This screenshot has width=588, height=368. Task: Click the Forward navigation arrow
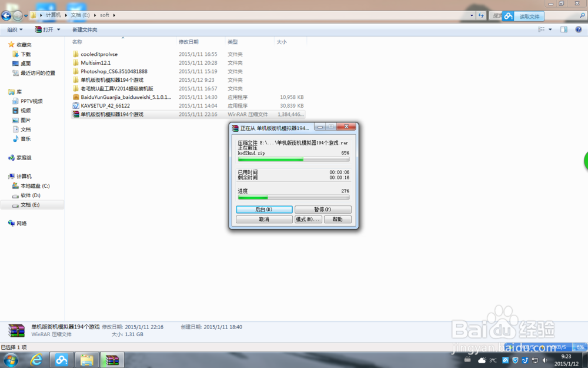coord(18,15)
